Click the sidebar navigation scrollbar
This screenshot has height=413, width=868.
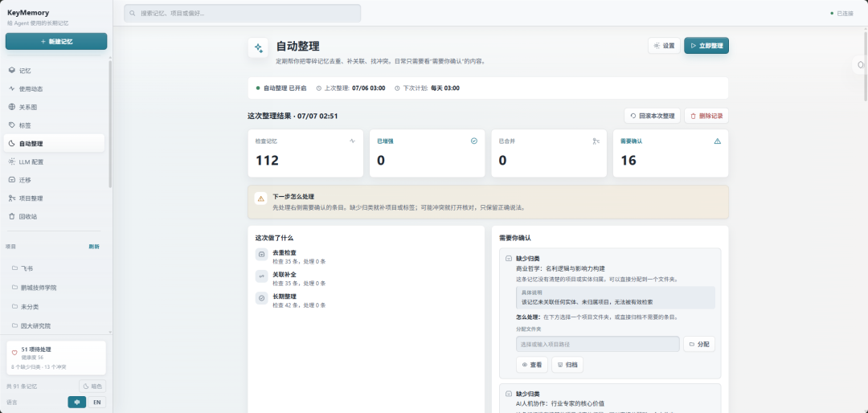[x=110, y=125]
